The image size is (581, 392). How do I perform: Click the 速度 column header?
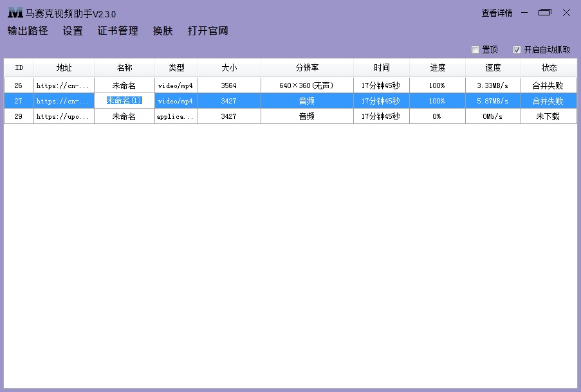click(x=493, y=67)
